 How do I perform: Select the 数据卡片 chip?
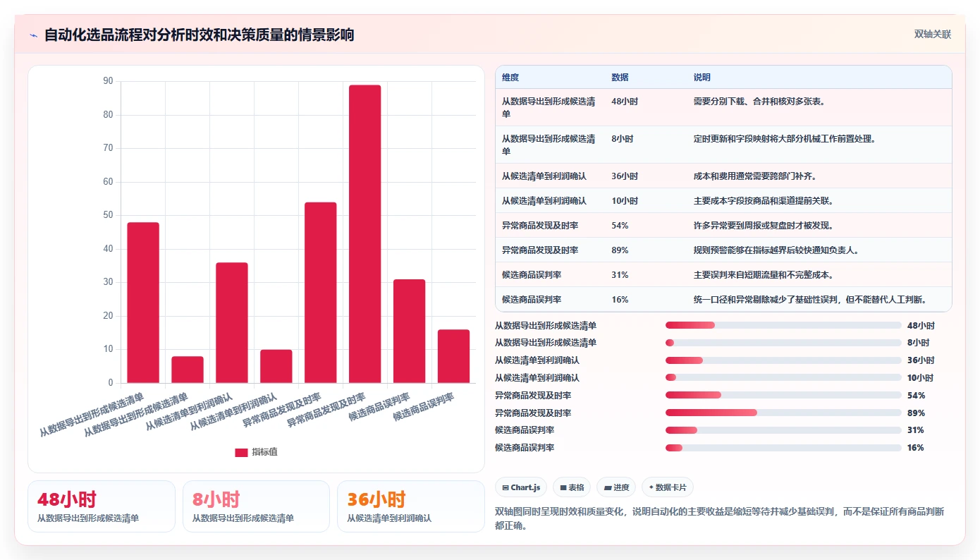(x=667, y=487)
